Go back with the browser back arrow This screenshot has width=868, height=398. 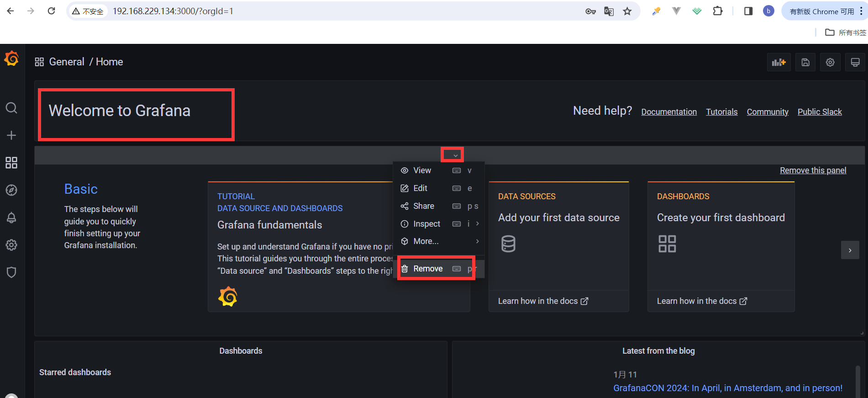(x=11, y=11)
